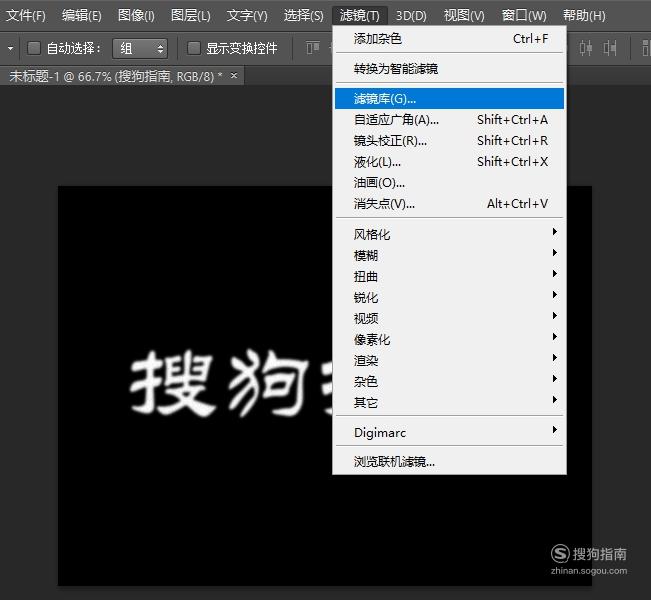Image resolution: width=651 pixels, height=600 pixels.
Task: Choose 自适应广角(A)... filter
Action: coord(450,120)
